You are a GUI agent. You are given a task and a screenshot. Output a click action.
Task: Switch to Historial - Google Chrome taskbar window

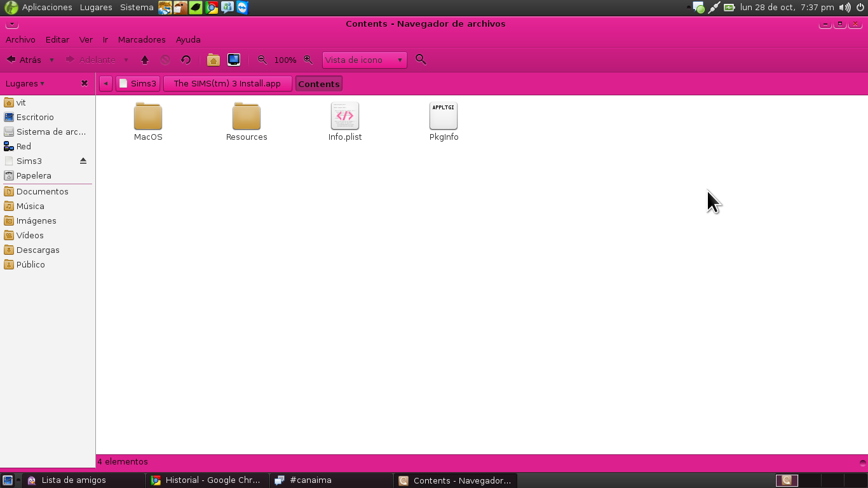tap(207, 480)
